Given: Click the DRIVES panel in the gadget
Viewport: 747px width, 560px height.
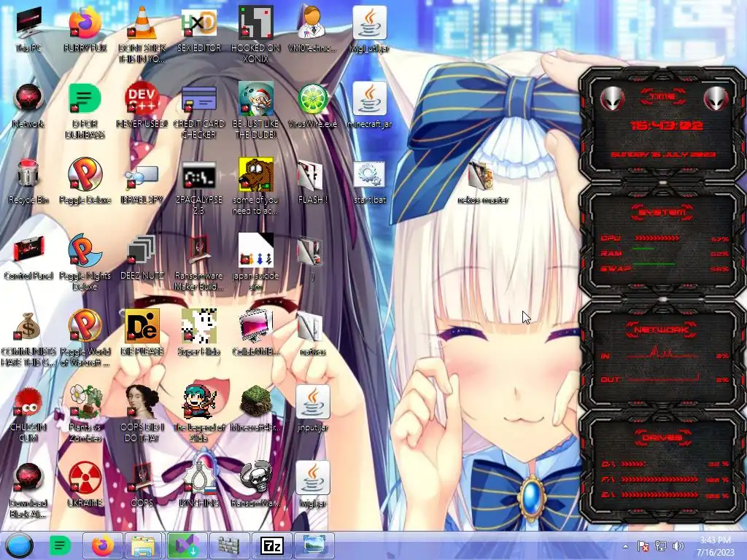Looking at the screenshot, I should pyautogui.click(x=662, y=466).
